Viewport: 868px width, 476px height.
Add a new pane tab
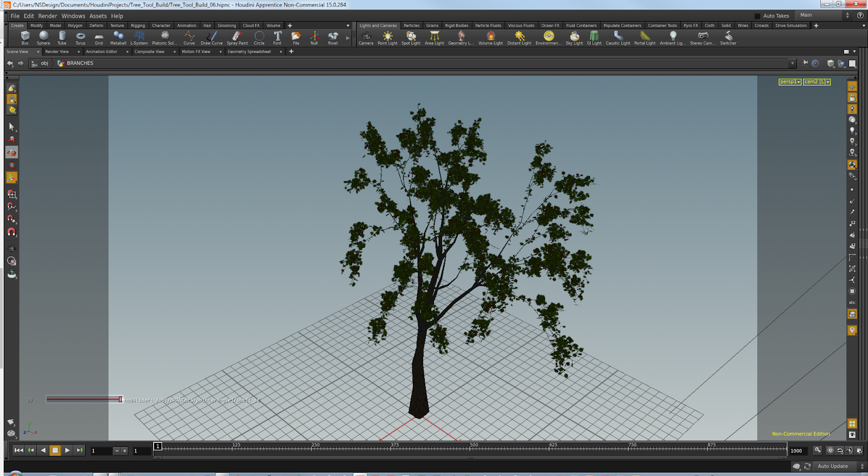(x=291, y=52)
